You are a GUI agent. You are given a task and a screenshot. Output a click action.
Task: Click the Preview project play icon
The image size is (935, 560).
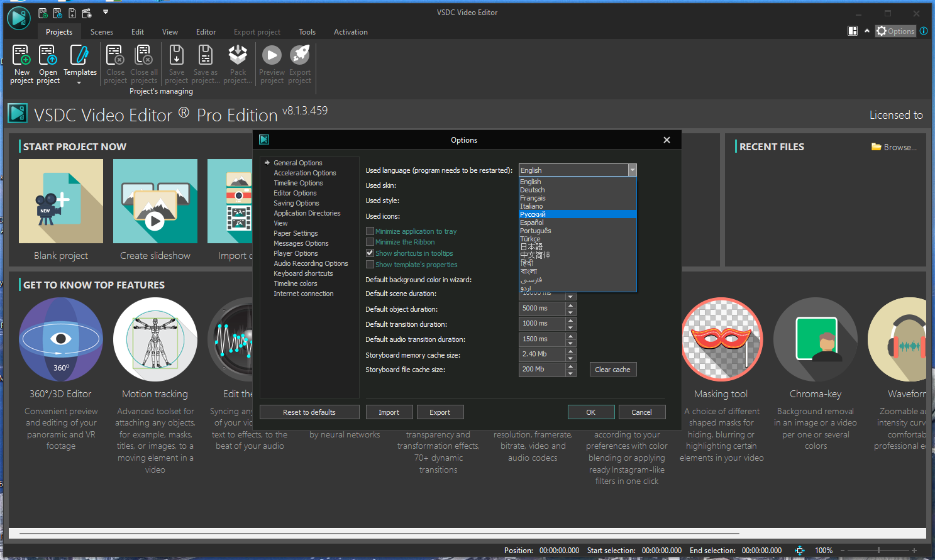pyautogui.click(x=272, y=55)
